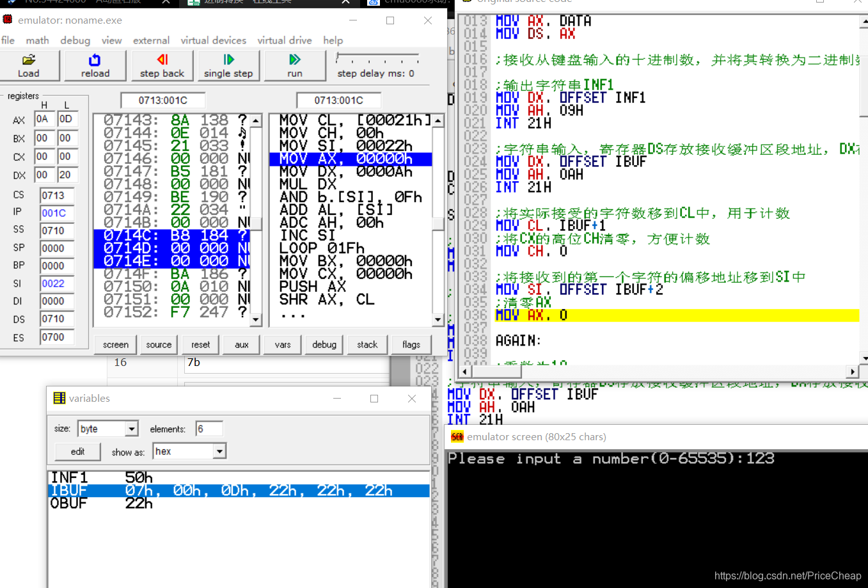Select memory row 0714C: B8
868x588 pixels.
pos(171,235)
